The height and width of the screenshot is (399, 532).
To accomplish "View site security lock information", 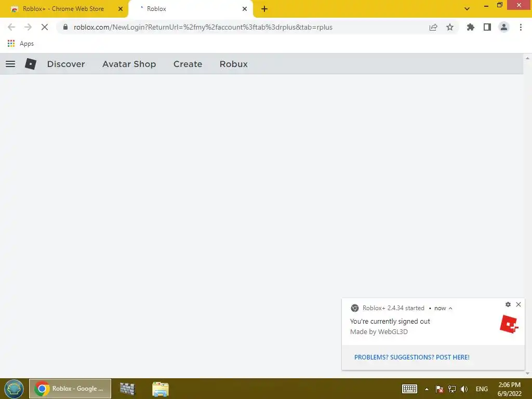I will [65, 27].
